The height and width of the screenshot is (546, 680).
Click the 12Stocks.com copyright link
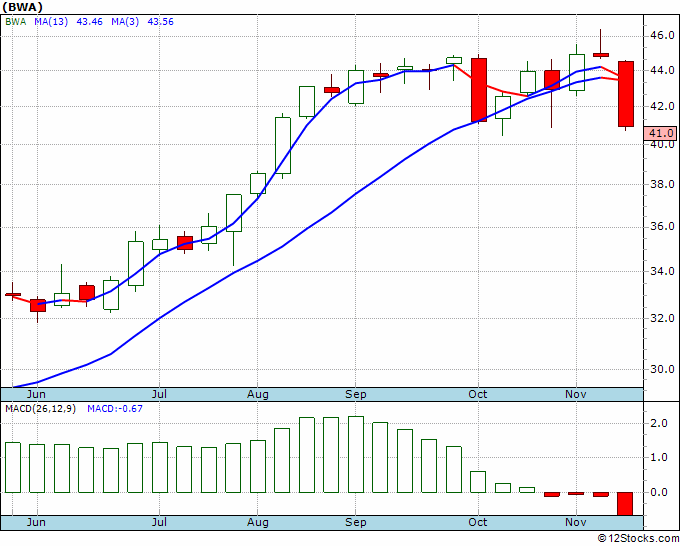(638, 538)
